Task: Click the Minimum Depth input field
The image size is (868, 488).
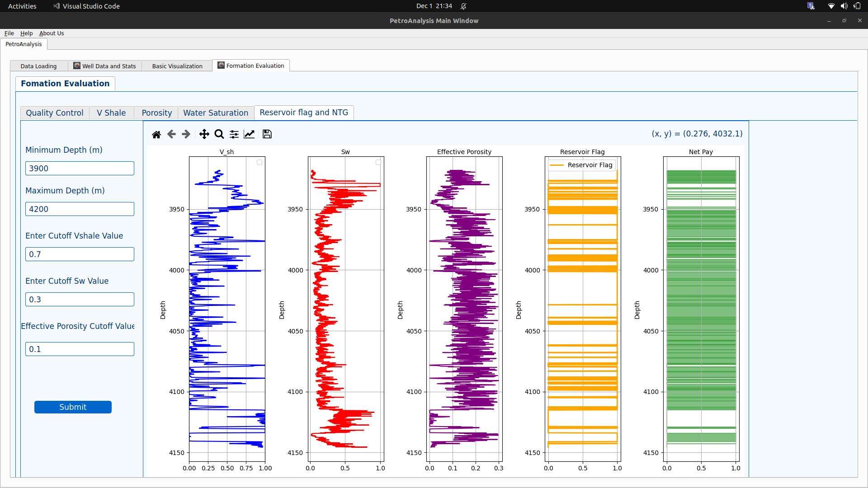Action: (79, 168)
